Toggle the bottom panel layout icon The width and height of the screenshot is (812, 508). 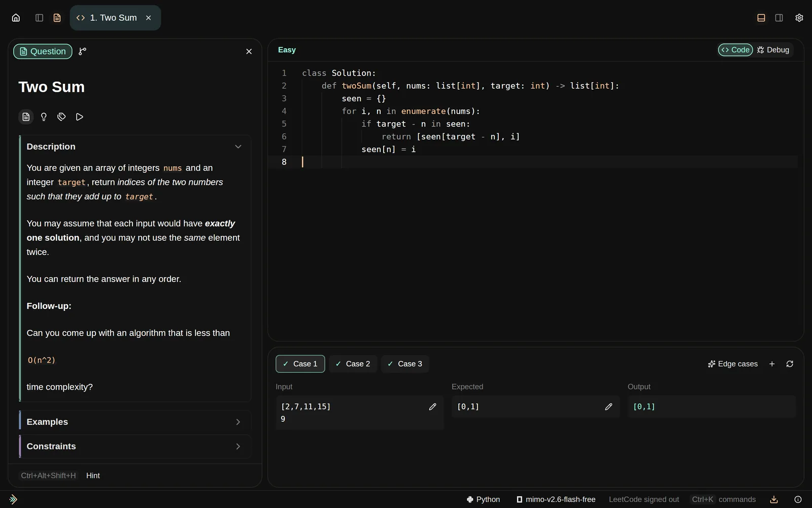(761, 18)
